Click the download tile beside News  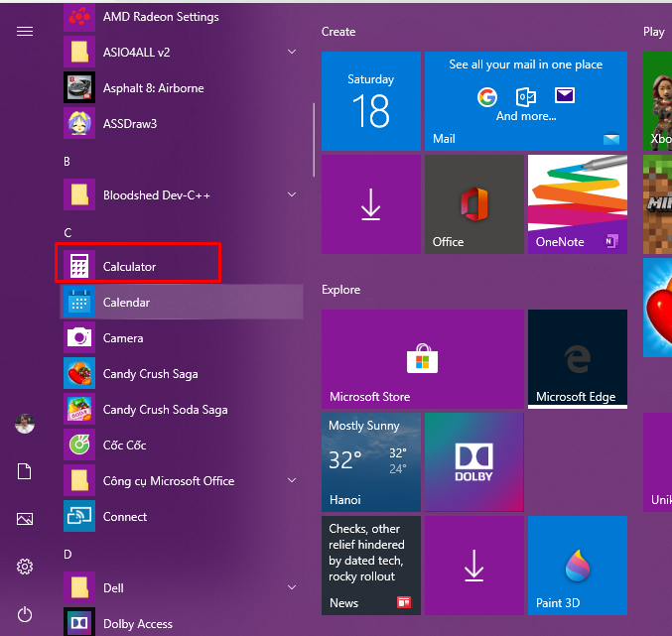tap(474, 566)
